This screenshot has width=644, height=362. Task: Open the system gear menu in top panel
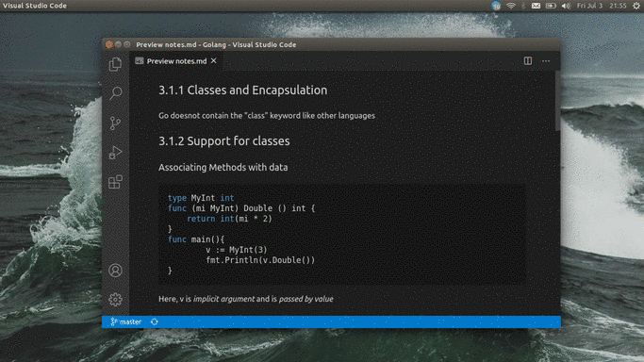636,6
